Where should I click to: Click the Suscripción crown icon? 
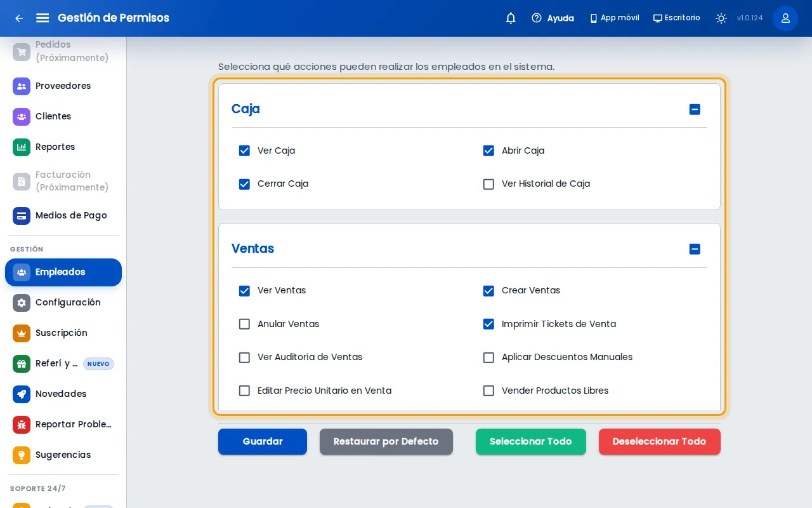click(x=22, y=333)
